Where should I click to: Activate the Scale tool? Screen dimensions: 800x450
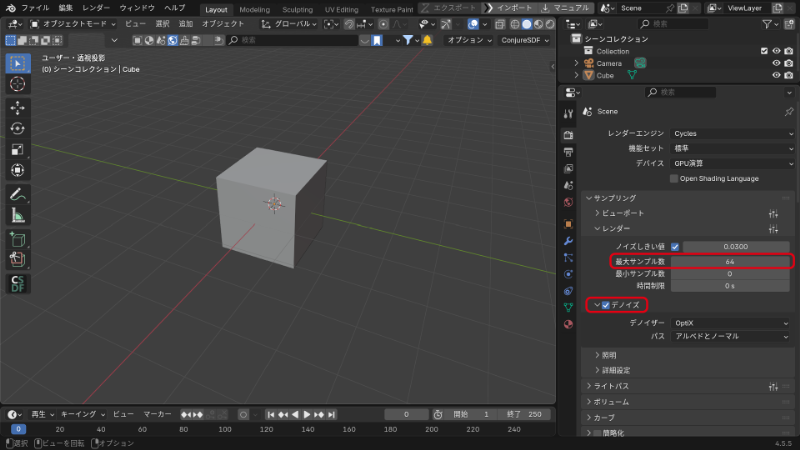[x=17, y=149]
